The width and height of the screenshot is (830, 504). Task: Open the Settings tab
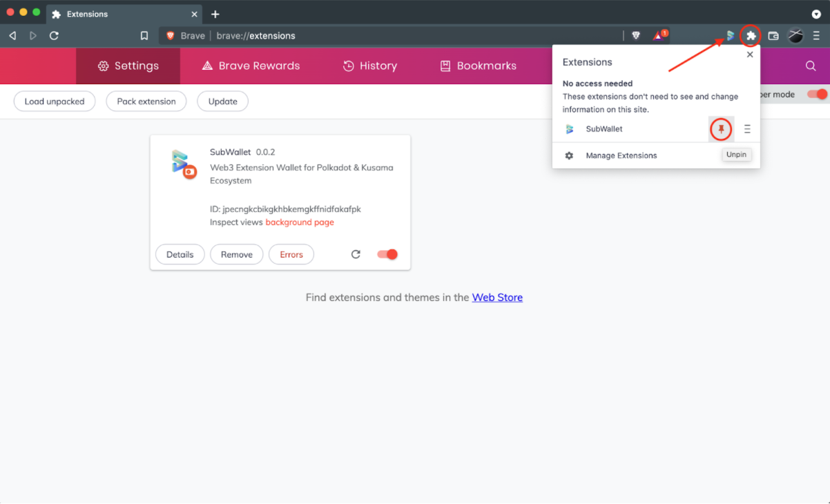(x=128, y=66)
